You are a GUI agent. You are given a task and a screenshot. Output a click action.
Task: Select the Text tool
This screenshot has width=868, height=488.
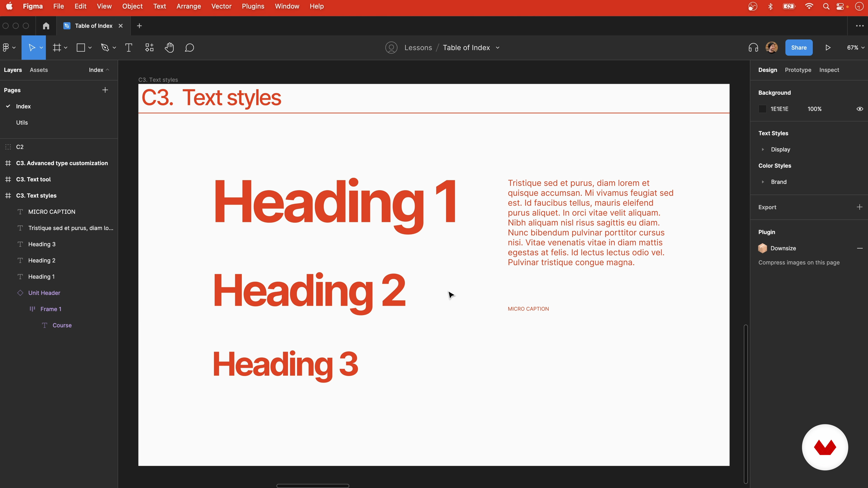tap(128, 47)
